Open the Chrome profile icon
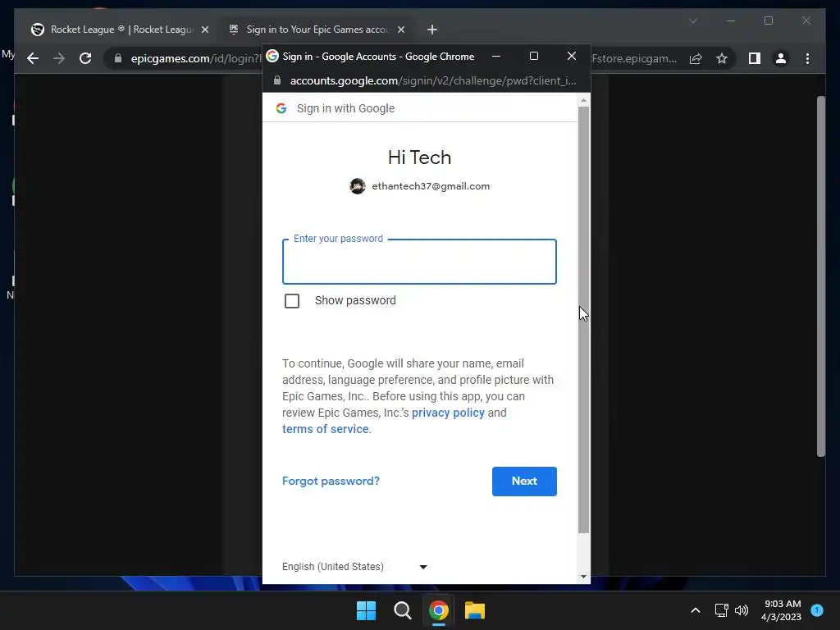This screenshot has width=840, height=630. 781,58
